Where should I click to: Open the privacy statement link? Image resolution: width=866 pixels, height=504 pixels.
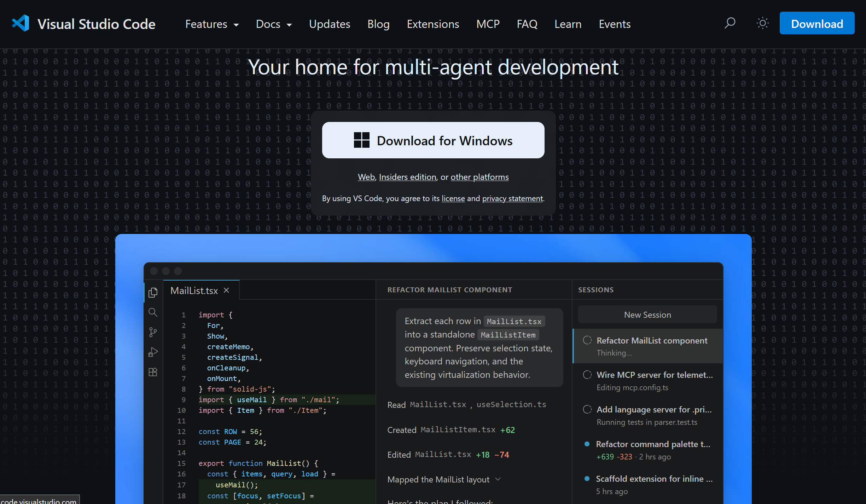pos(512,199)
